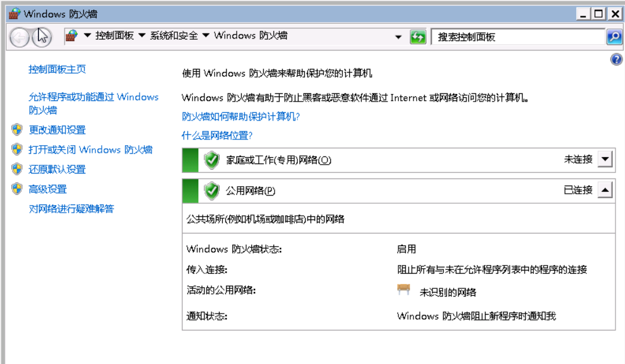The image size is (625, 364).
Task: Click the 阻止所有与未在允许程序列表中的程序的连接 value
Action: point(492,269)
